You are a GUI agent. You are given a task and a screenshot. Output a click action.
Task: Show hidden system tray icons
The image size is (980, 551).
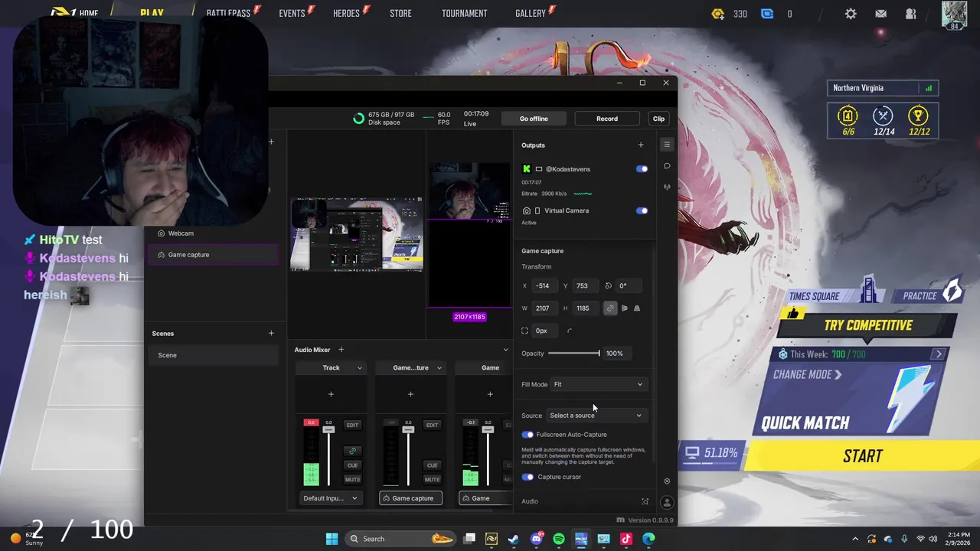click(x=855, y=539)
